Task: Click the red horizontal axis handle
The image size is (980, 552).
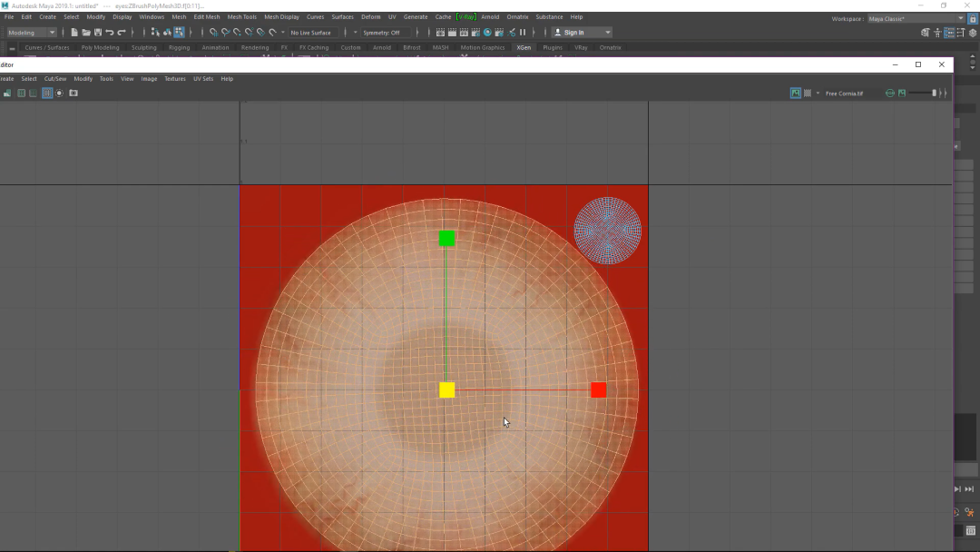Action: pos(598,390)
